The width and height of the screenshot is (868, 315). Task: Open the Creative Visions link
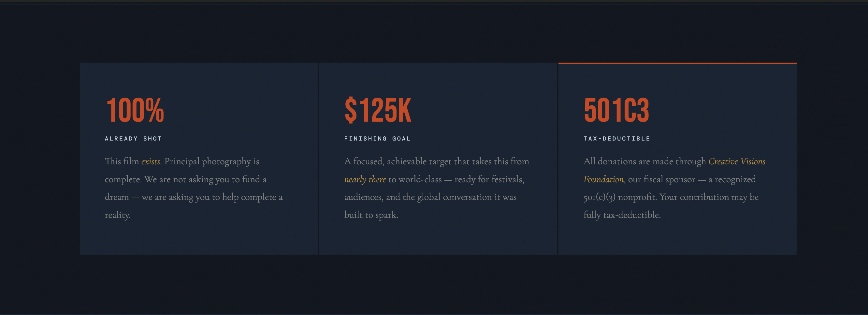[x=737, y=161]
